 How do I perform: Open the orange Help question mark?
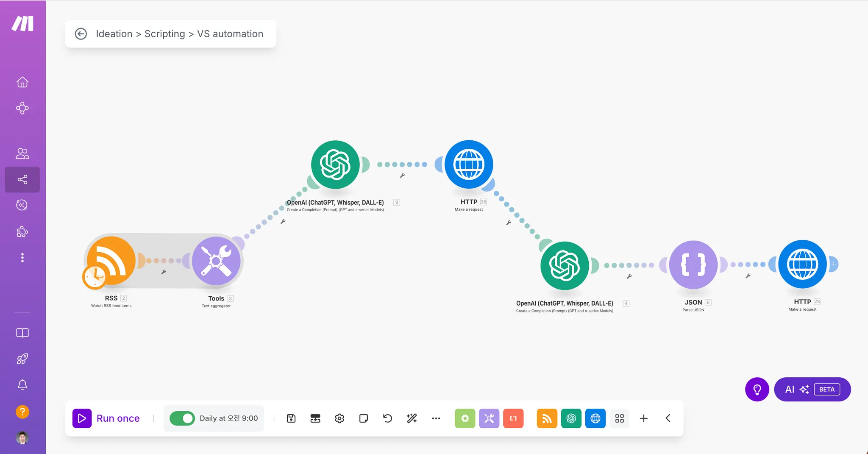(22, 412)
